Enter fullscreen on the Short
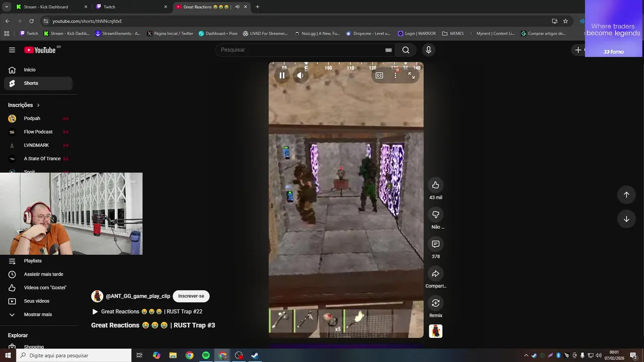This screenshot has height=362, width=644. click(x=412, y=75)
